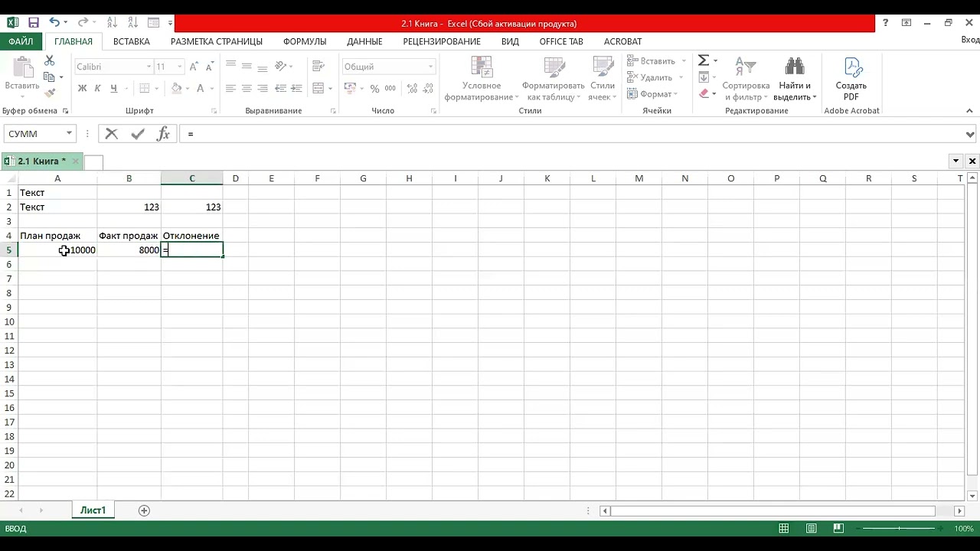Toggle underline (Ч) formatting
The width and height of the screenshot is (980, 551).
point(113,89)
